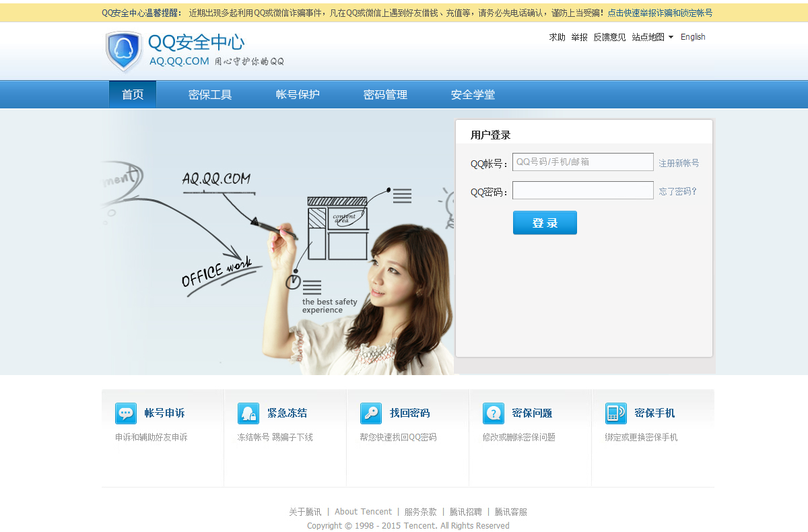Focus the QQ密码 password field
The height and width of the screenshot is (532, 808).
[x=583, y=191]
